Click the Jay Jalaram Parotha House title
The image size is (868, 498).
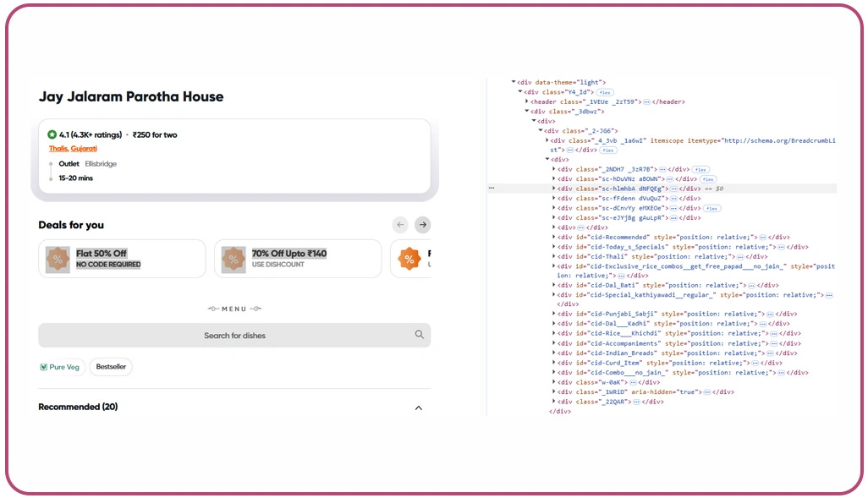[x=131, y=97]
